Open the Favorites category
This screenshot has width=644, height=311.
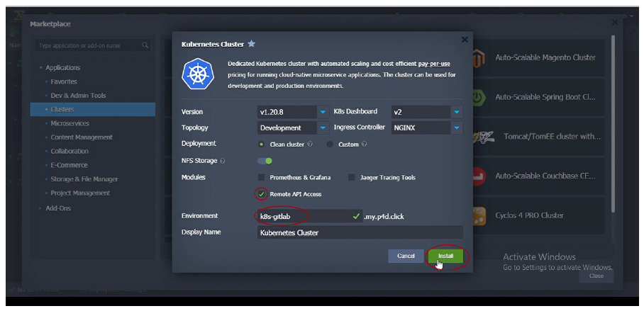(64, 81)
